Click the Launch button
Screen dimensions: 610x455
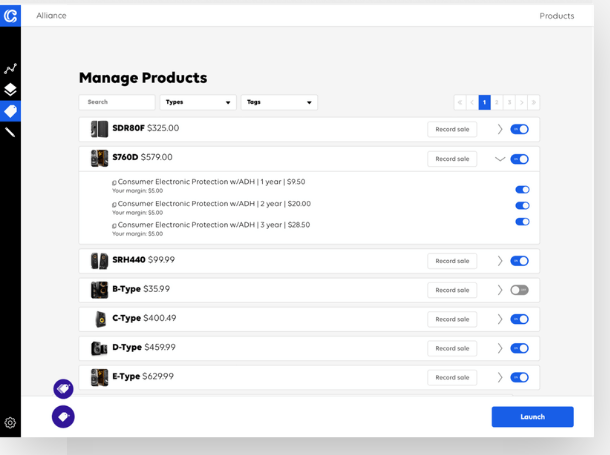coord(532,417)
